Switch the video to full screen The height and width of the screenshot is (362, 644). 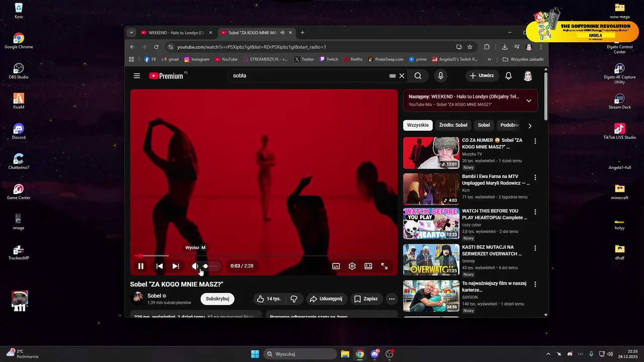coord(384,266)
